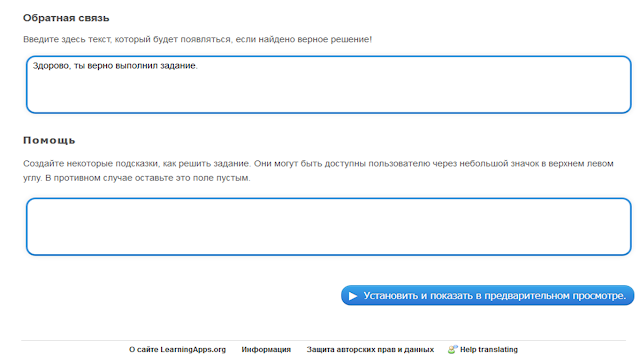Click the 'В противном случае оставьте' sentence
This screenshot has width=640, height=362.
[147, 178]
